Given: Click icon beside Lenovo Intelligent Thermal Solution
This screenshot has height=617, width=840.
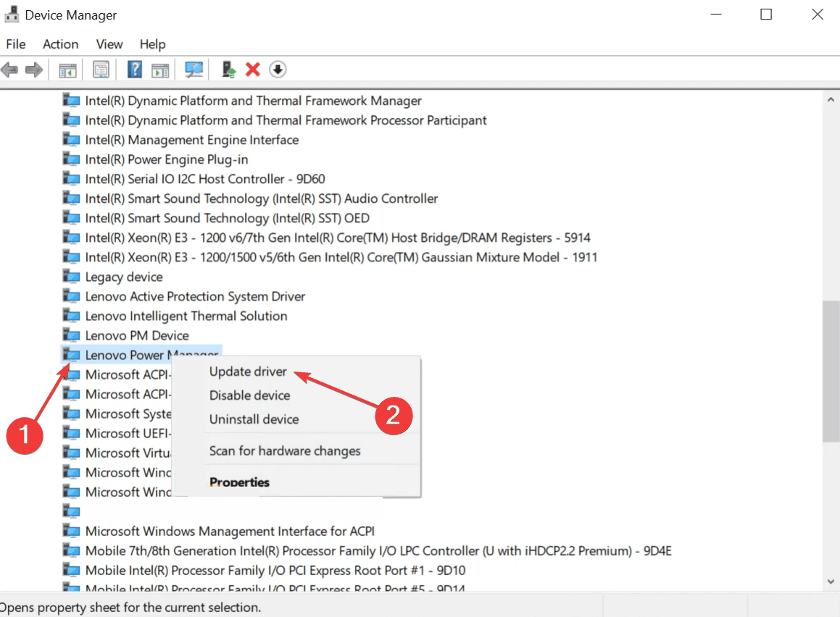Looking at the screenshot, I should click(x=71, y=316).
